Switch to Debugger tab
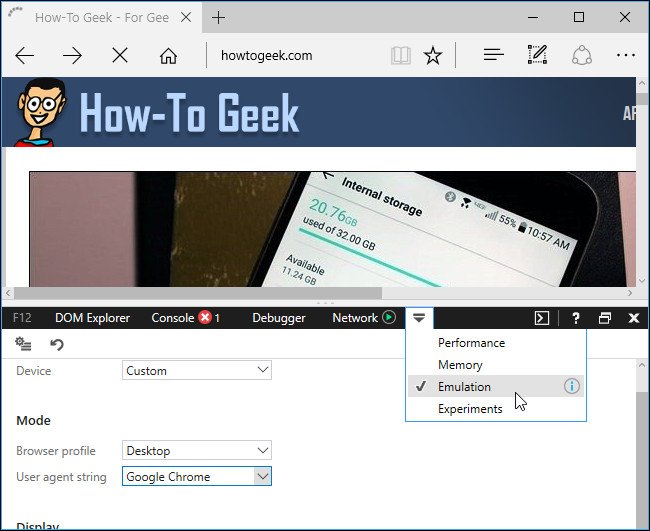Image resolution: width=650 pixels, height=531 pixels. click(279, 318)
